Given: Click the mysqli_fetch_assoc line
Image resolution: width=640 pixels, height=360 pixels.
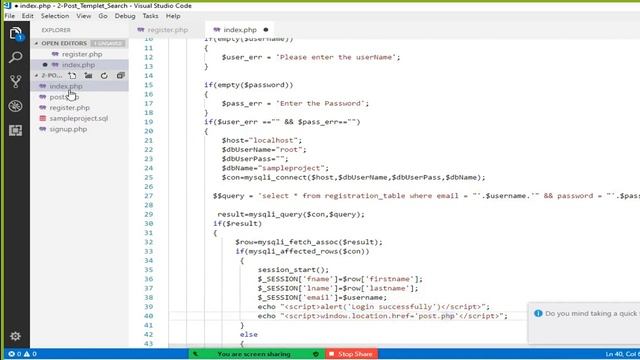Looking at the screenshot, I should (x=309, y=242).
